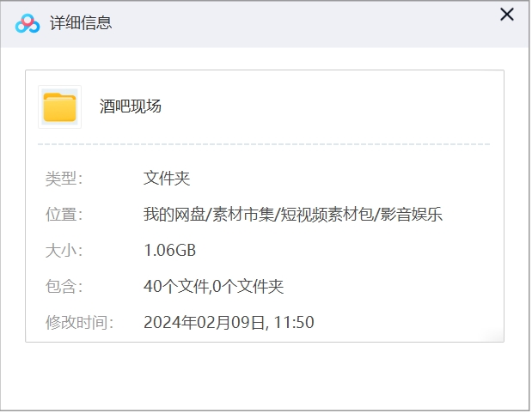Select the type value 文件夹
Screen dimensions: 532x413
(167, 179)
